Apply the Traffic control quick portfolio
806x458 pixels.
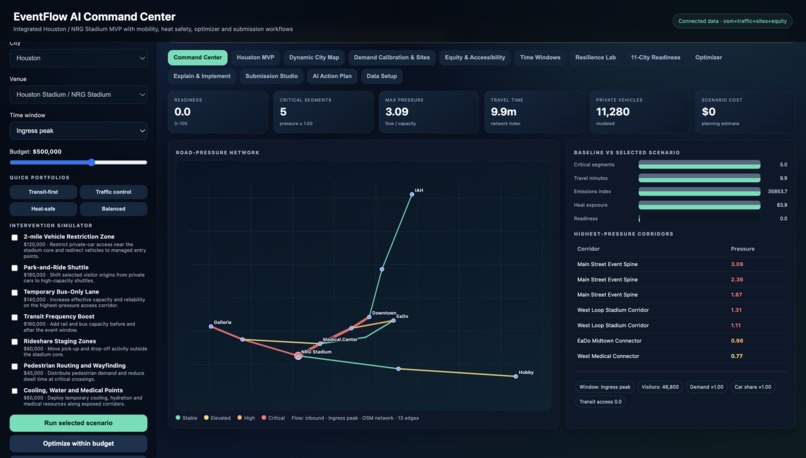coord(114,192)
